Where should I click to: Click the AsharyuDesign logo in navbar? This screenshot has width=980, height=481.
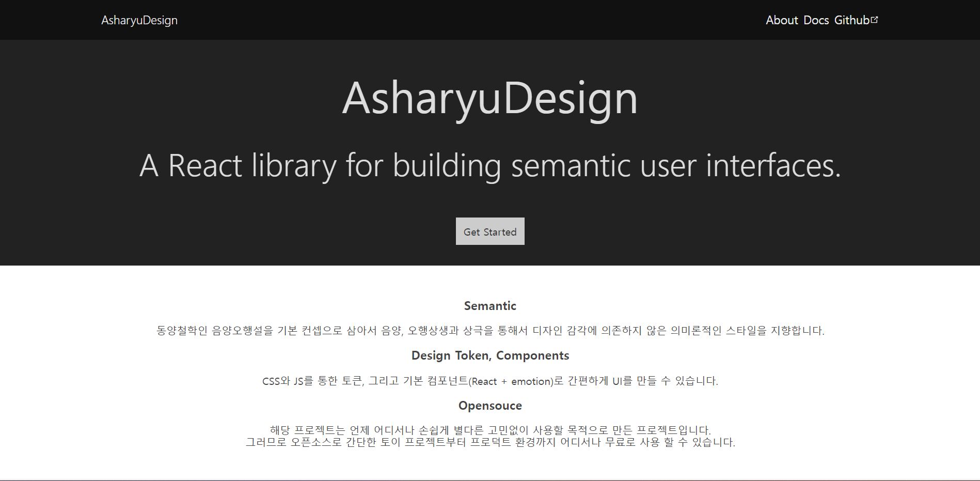139,20
